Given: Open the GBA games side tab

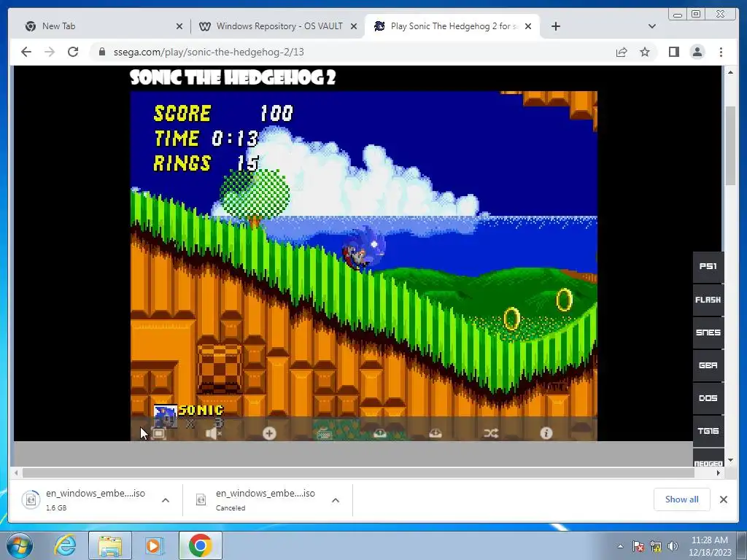Looking at the screenshot, I should click(x=708, y=365).
